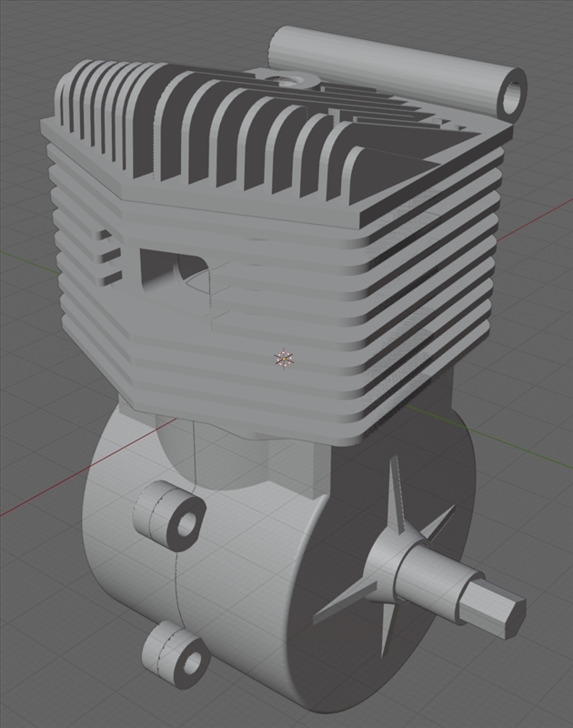The image size is (573, 728).
Task: Click the star-shaped rib on crankcase face
Action: (x=386, y=556)
